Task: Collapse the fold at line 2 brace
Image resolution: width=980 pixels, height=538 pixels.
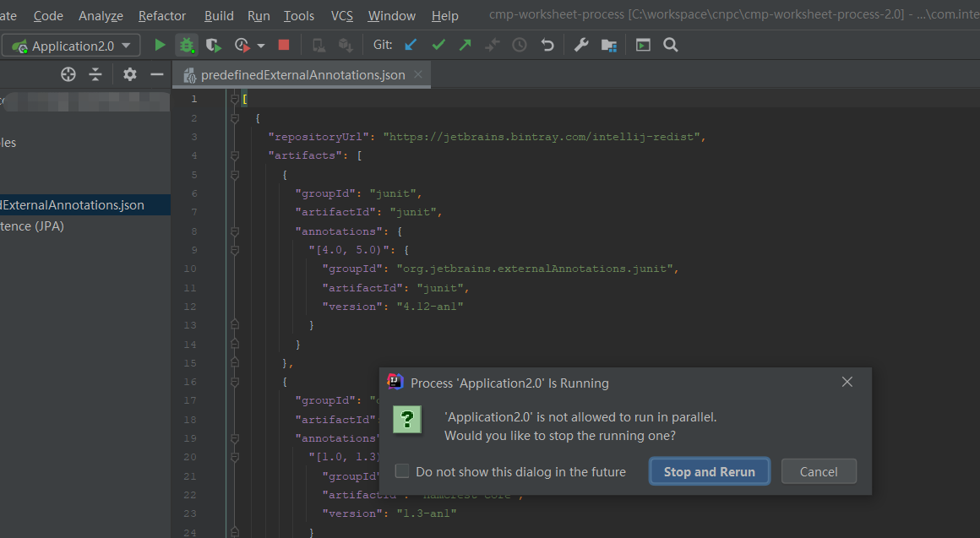Action: [x=235, y=118]
